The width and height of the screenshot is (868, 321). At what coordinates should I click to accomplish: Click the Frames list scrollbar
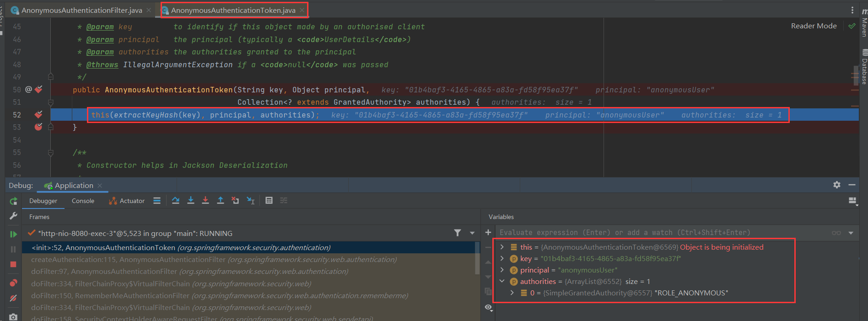tap(477, 258)
